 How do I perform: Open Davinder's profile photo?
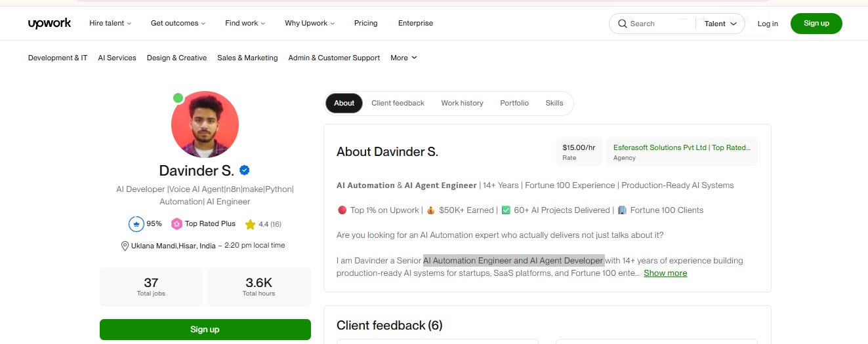(205, 124)
